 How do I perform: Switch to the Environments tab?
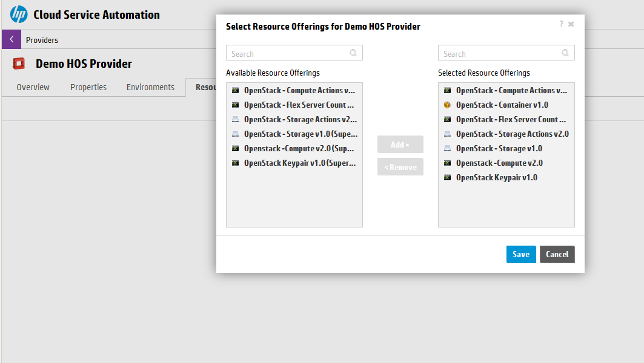point(150,87)
